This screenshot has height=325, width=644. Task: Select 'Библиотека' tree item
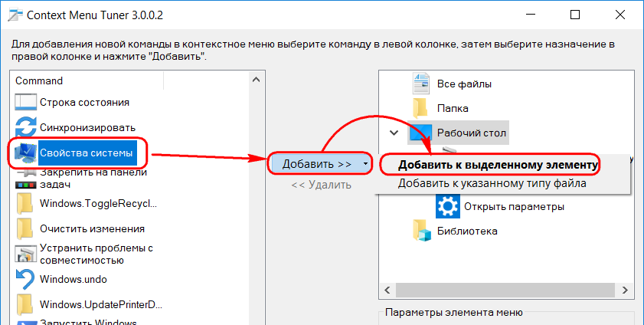tap(467, 231)
